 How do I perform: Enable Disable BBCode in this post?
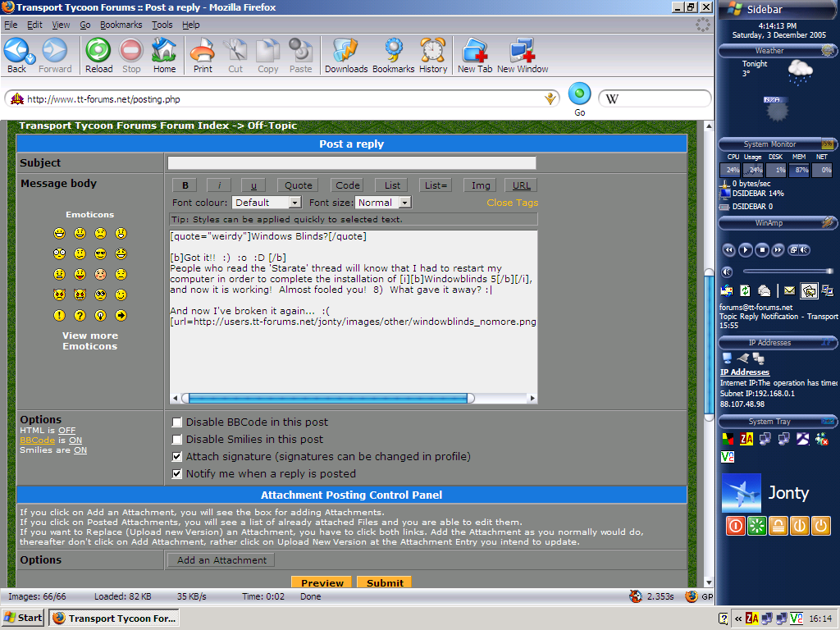177,422
